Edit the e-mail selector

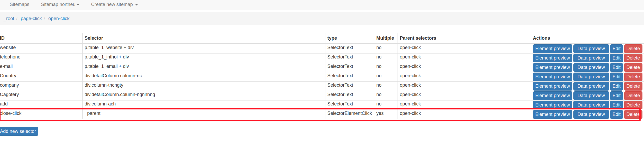click(616, 67)
